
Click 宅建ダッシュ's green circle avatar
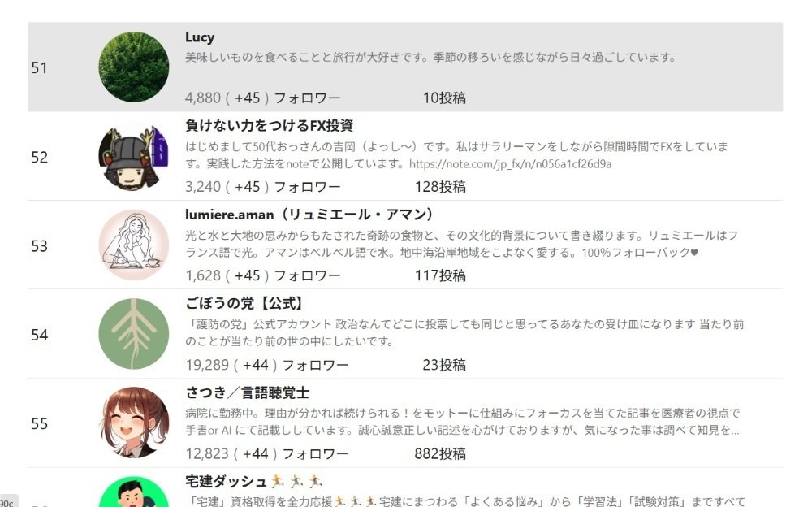(134, 492)
